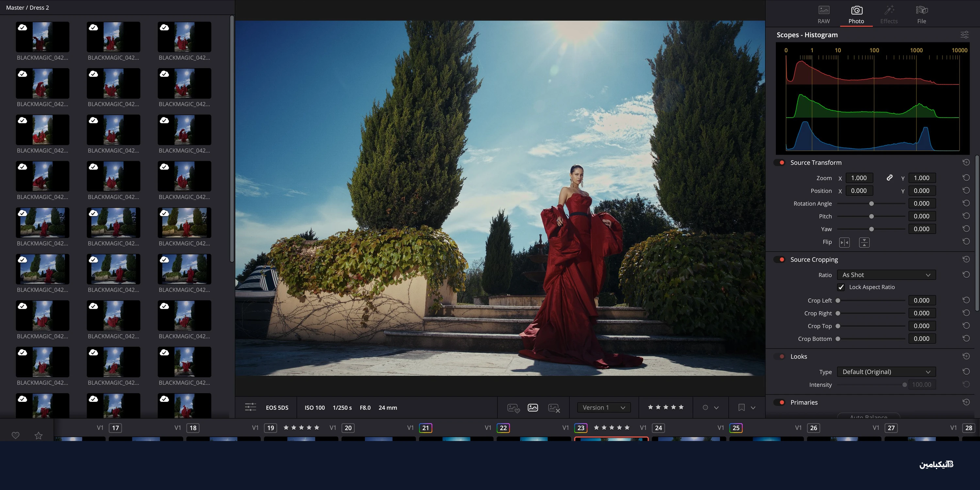Click the bookmark flag icon
Screen dimensions: 980x490
pyautogui.click(x=741, y=407)
